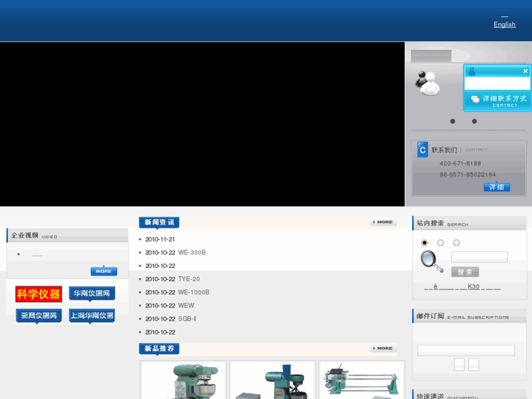
Task: Close the online contact popup
Action: 525,71
